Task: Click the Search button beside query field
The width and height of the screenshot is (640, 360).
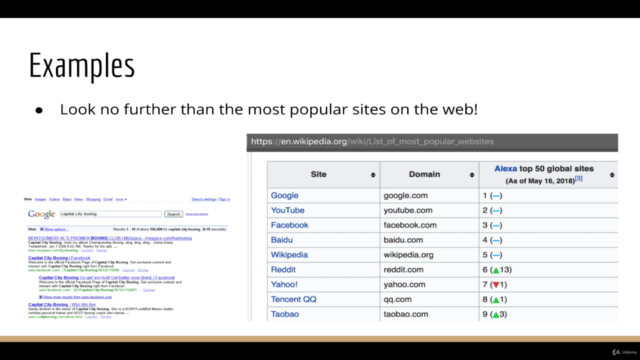Action: coord(173,214)
